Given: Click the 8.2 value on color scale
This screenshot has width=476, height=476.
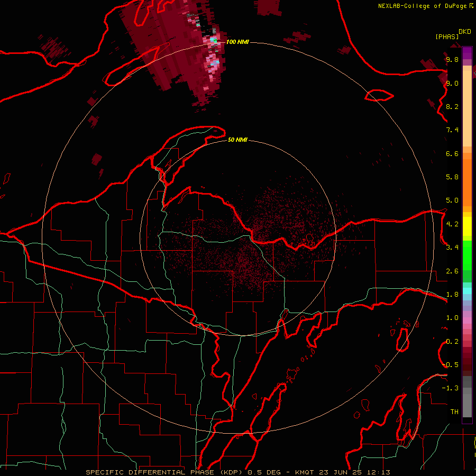Looking at the screenshot, I should point(452,106).
